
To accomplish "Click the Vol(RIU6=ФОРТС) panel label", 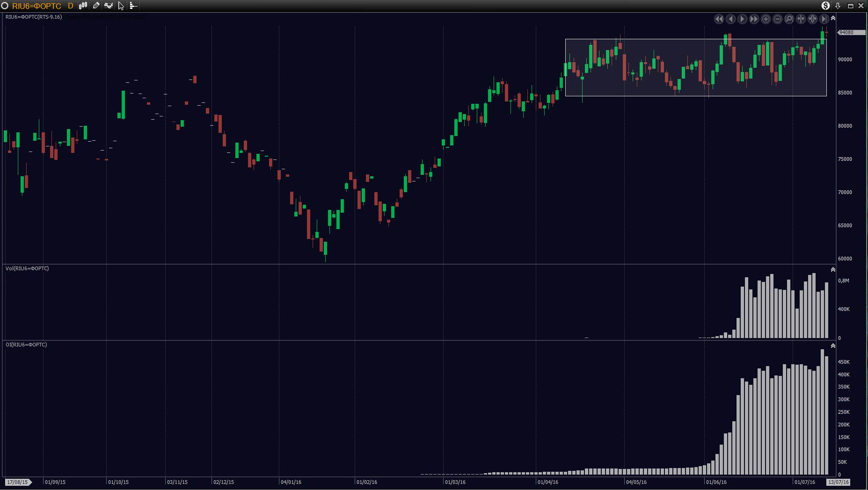I will pos(27,268).
